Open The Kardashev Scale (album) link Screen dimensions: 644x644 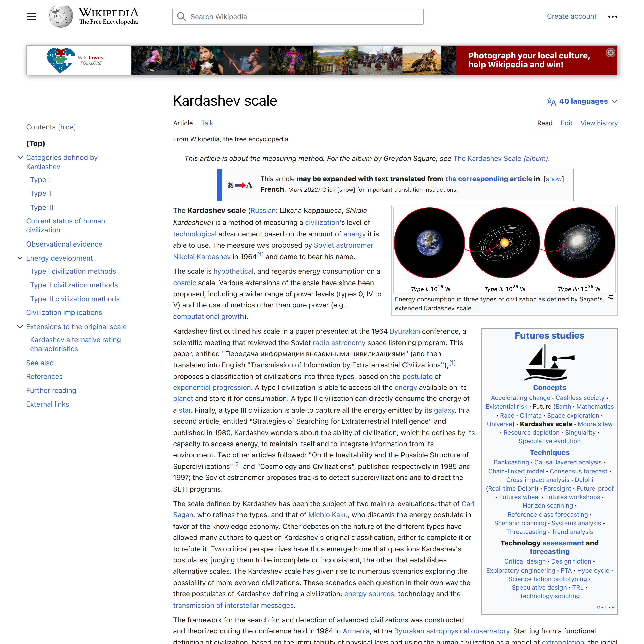(x=501, y=159)
